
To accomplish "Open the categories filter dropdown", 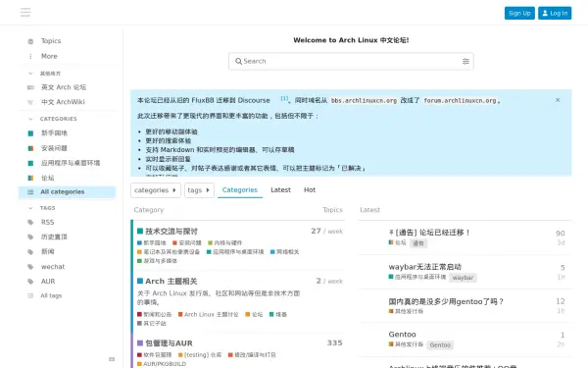I will [x=156, y=190].
